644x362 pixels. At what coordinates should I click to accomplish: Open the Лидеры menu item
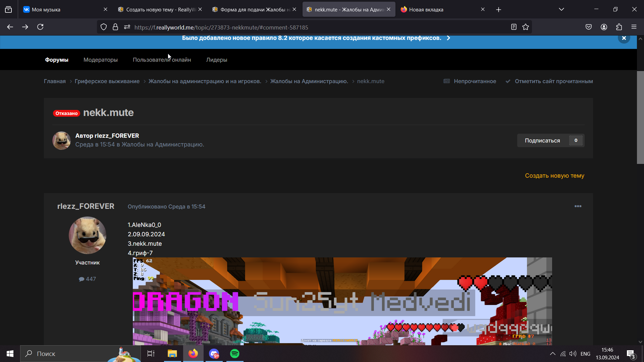coord(217,60)
